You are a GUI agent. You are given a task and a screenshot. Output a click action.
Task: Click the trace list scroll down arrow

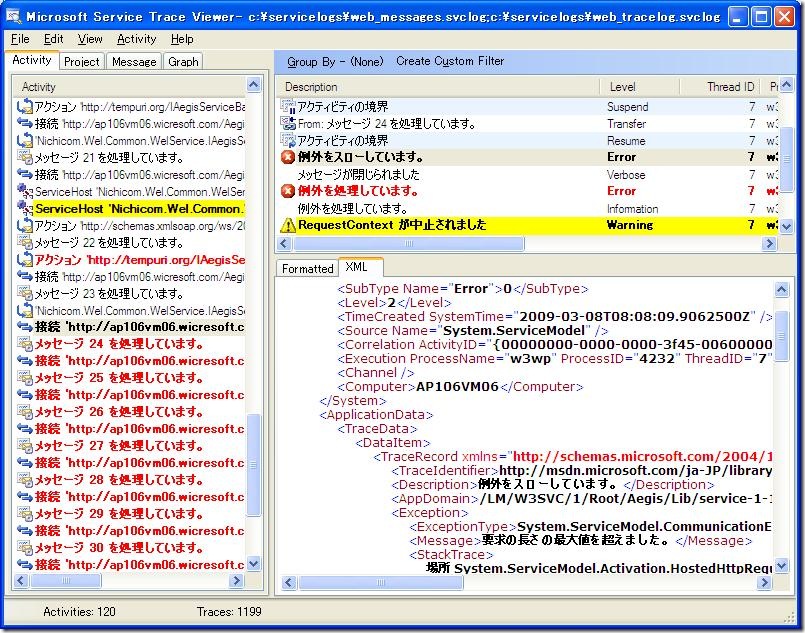(786, 226)
